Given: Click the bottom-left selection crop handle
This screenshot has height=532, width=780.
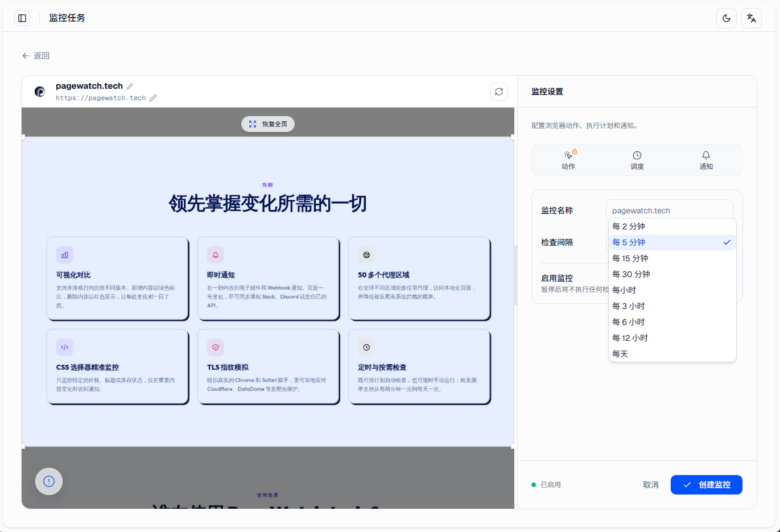Looking at the screenshot, I should point(23,447).
